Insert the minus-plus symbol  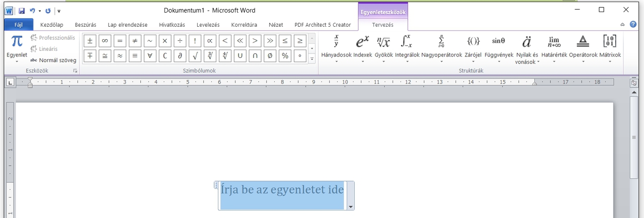coord(90,56)
